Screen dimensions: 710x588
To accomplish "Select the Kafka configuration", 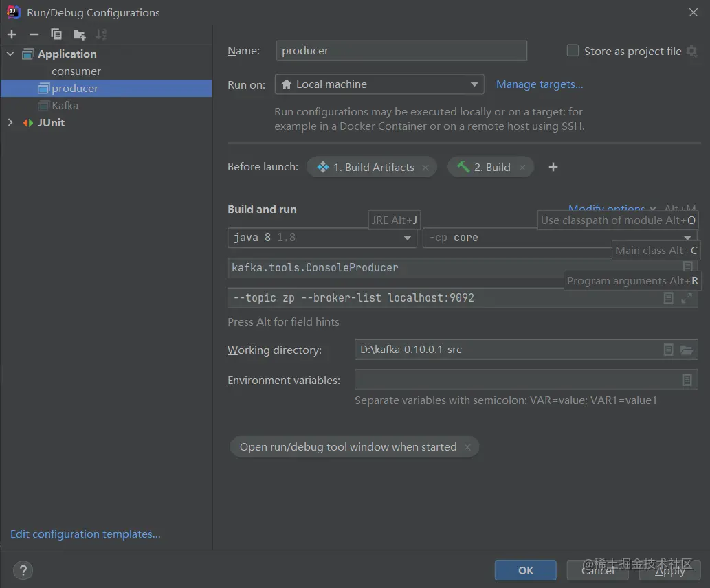I will point(65,106).
